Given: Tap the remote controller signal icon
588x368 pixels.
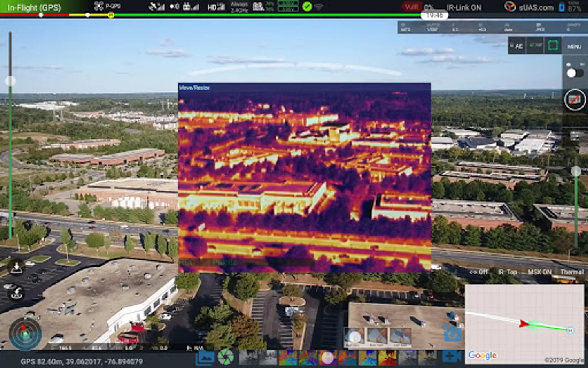Looking at the screenshot, I should [x=191, y=7].
